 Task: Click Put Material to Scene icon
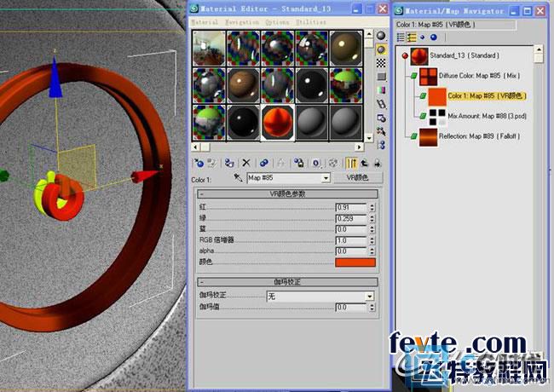point(212,163)
